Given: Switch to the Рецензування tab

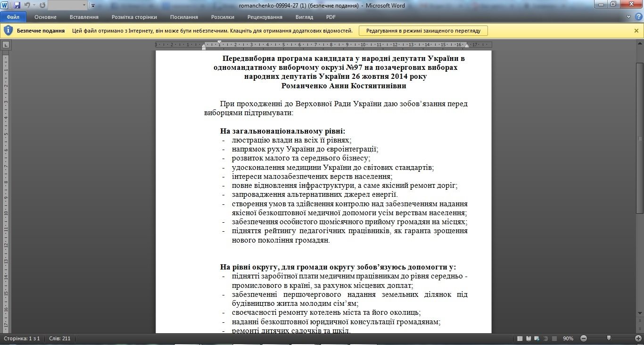Looking at the screenshot, I should click(265, 17).
